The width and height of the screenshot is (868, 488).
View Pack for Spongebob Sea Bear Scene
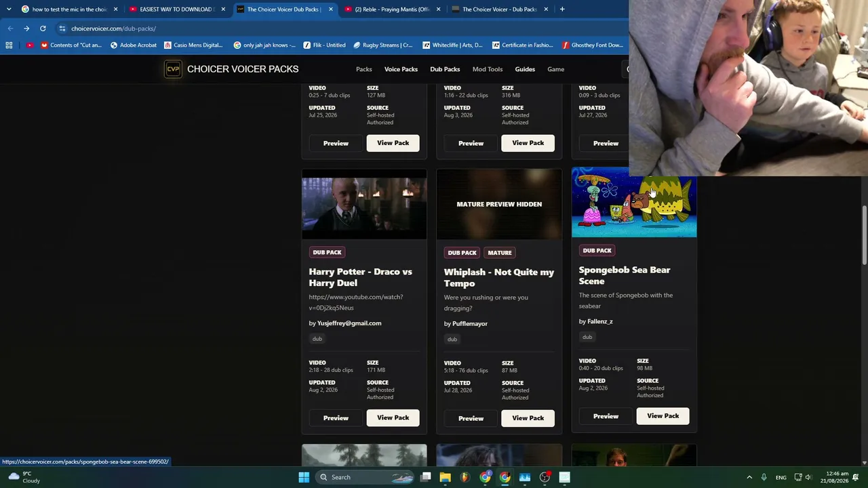(x=663, y=416)
